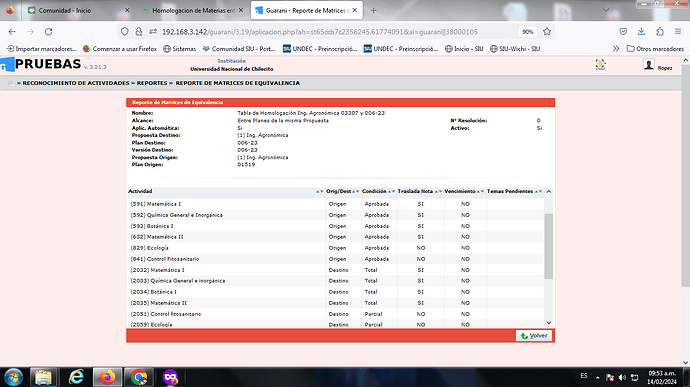
Task: Bookmark this page with star icon
Action: click(547, 32)
